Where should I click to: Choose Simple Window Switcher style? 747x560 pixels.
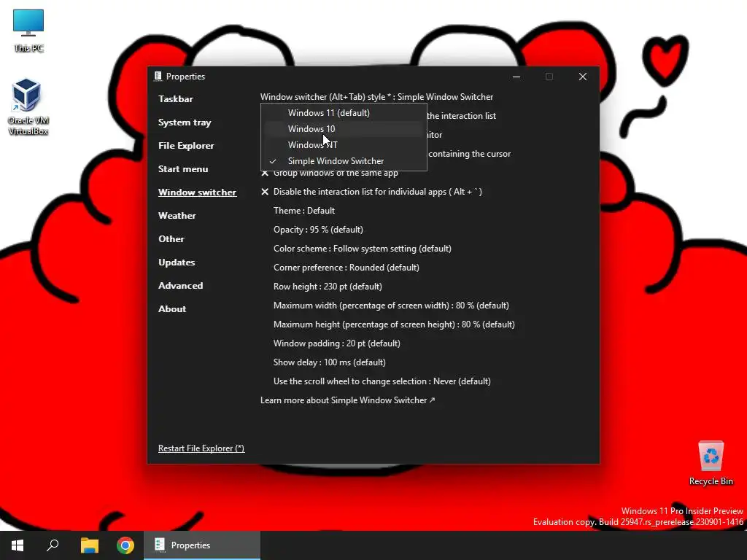click(x=344, y=161)
